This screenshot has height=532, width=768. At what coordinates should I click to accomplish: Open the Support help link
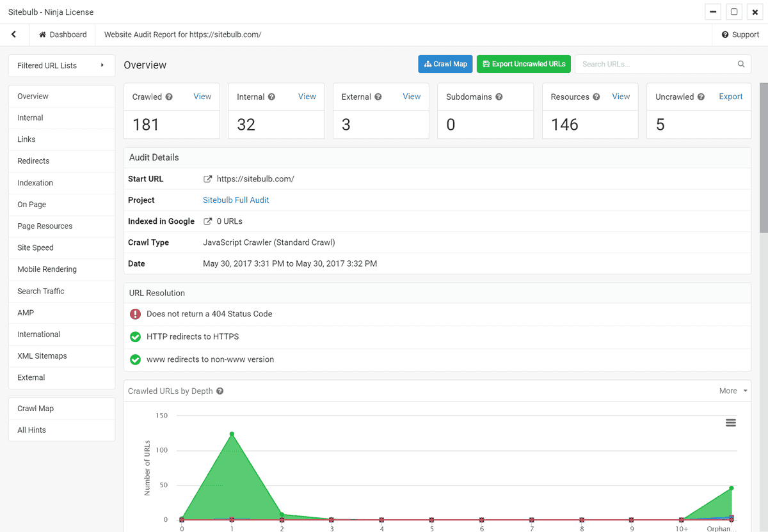click(x=740, y=35)
